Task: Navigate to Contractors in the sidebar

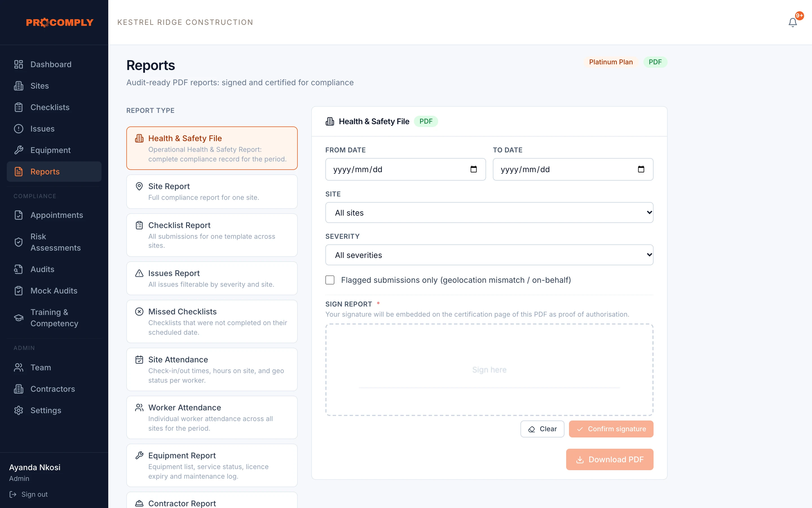Action: (x=54, y=389)
